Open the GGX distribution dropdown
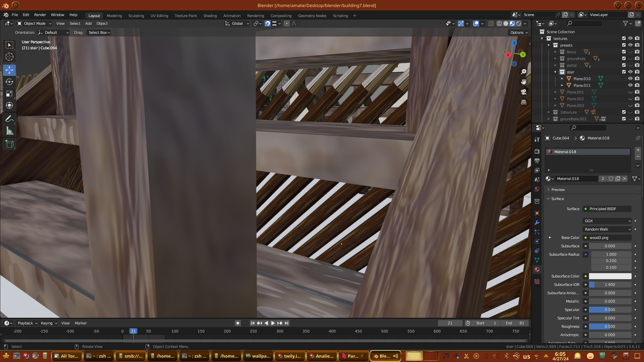This screenshot has height=362, width=644. point(607,221)
